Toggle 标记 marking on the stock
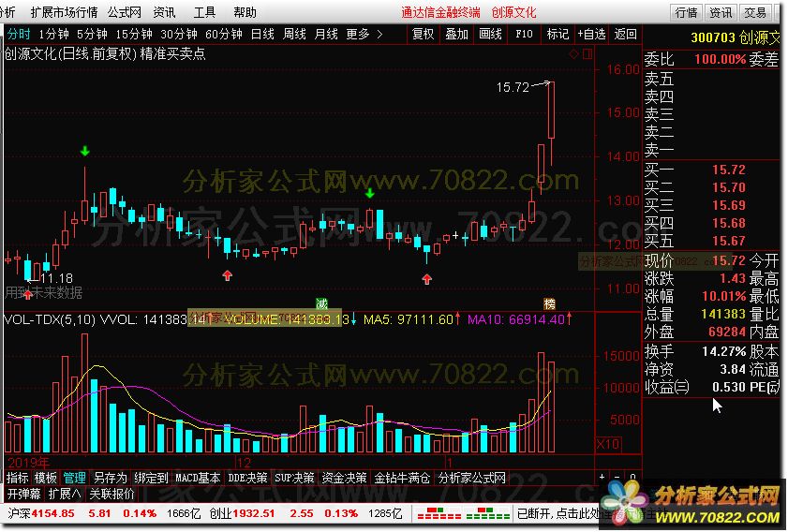The image size is (788, 532). pos(558,34)
